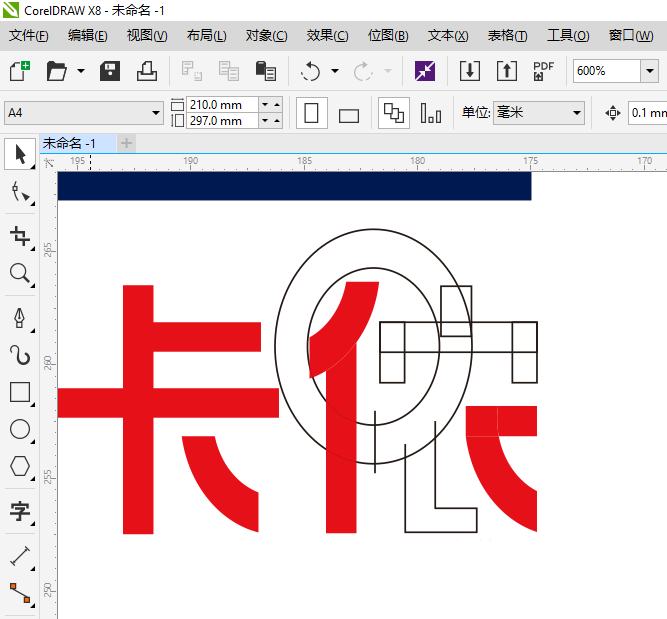
Task: Open the 效果(C) menu
Action: pyautogui.click(x=327, y=35)
